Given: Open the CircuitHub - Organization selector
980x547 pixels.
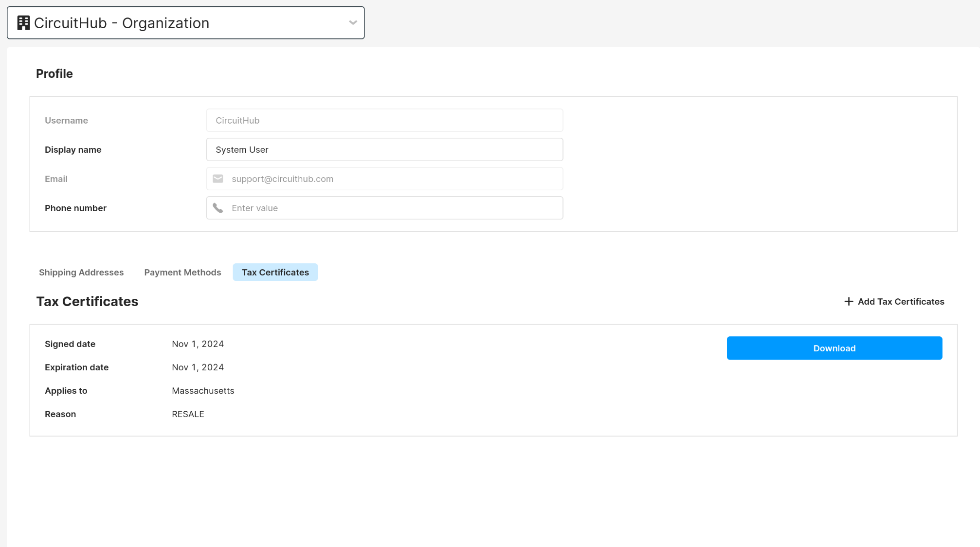Looking at the screenshot, I should click(185, 23).
